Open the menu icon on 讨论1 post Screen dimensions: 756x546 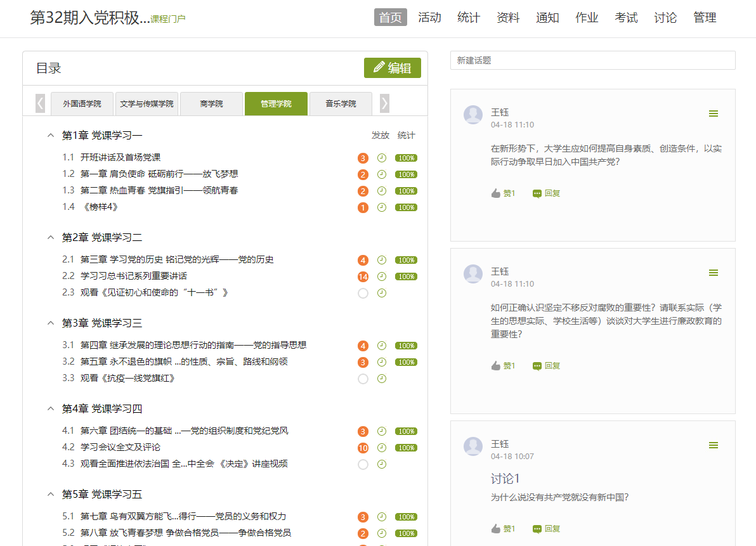point(714,445)
